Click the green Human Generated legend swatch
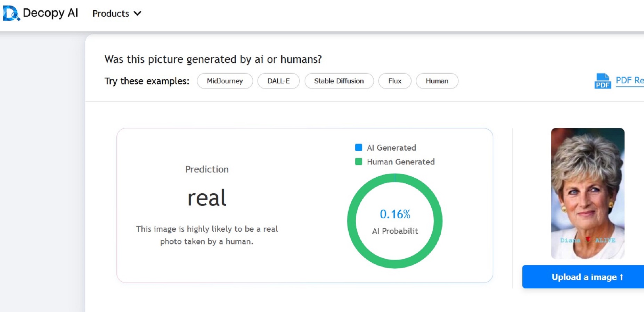Image resolution: width=644 pixels, height=312 pixels. pos(359,162)
